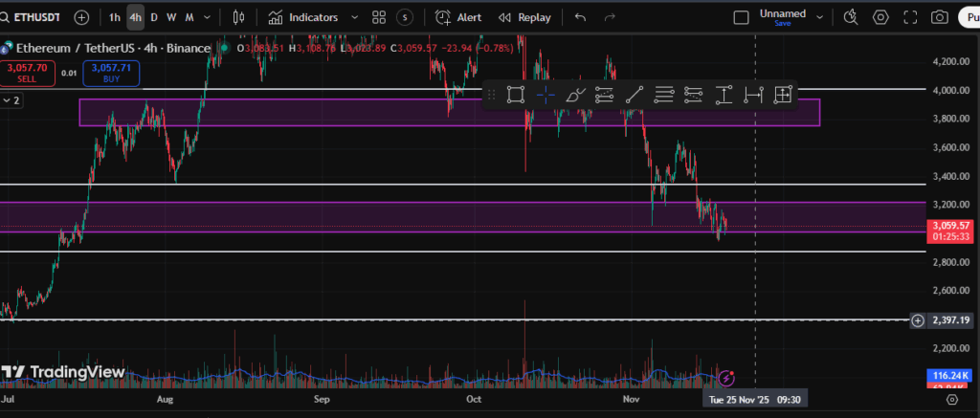Screen dimensions: 980x418
Task: Select the 4h interval
Action: click(135, 17)
